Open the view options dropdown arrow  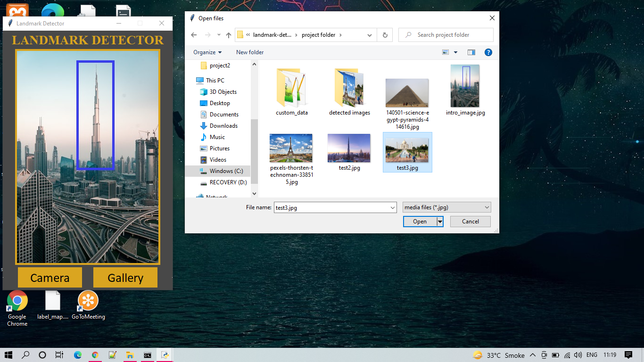(455, 52)
